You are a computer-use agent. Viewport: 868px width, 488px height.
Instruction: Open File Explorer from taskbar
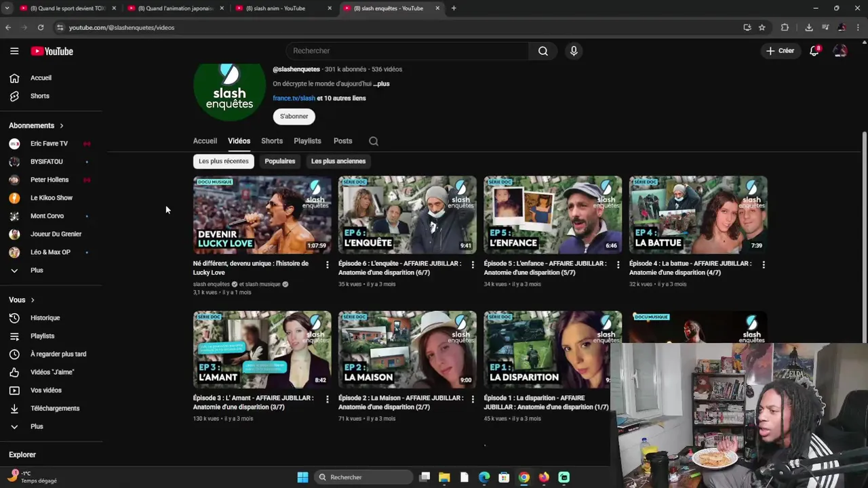click(x=444, y=477)
